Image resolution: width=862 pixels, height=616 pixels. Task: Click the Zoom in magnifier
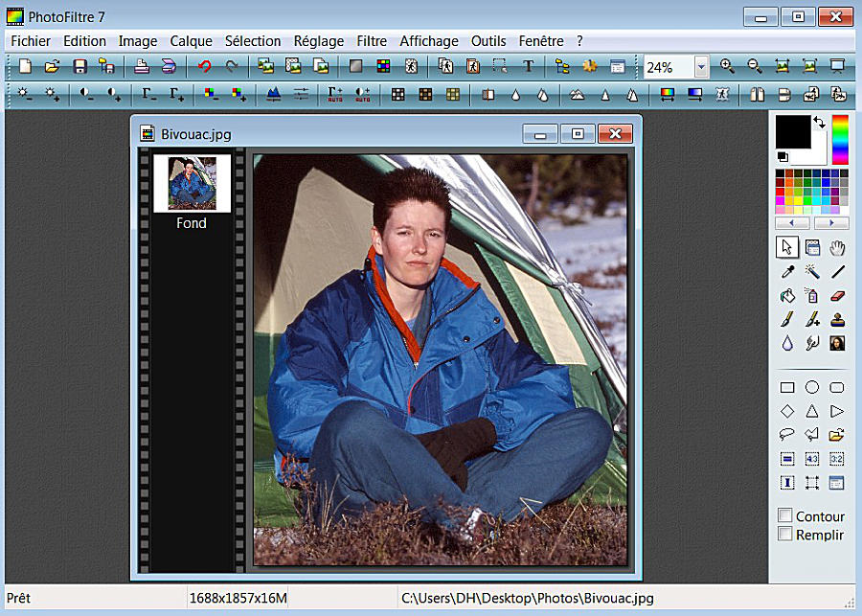(727, 66)
